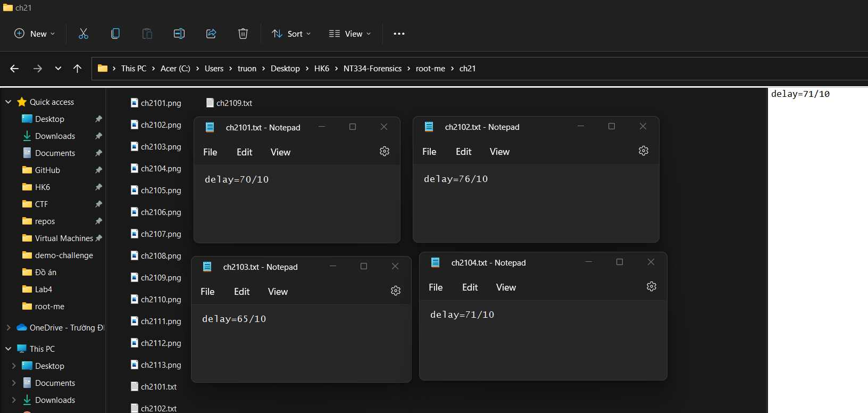
Task: Open settings gear in ch2103.txt Notepad
Action: point(396,291)
